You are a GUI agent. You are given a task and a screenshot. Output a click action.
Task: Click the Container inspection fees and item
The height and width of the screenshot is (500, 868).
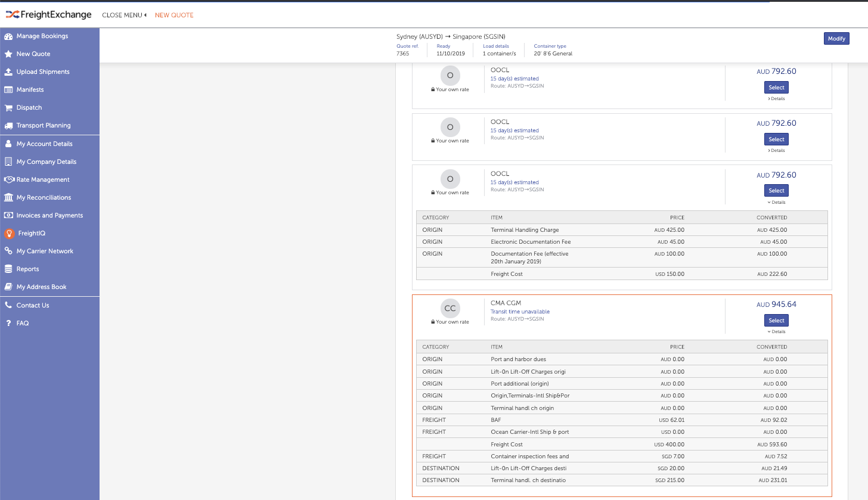click(530, 456)
